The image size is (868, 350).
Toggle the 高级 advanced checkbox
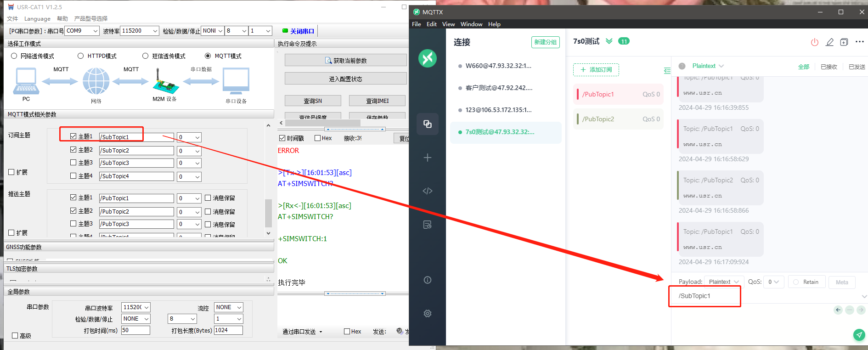click(15, 336)
